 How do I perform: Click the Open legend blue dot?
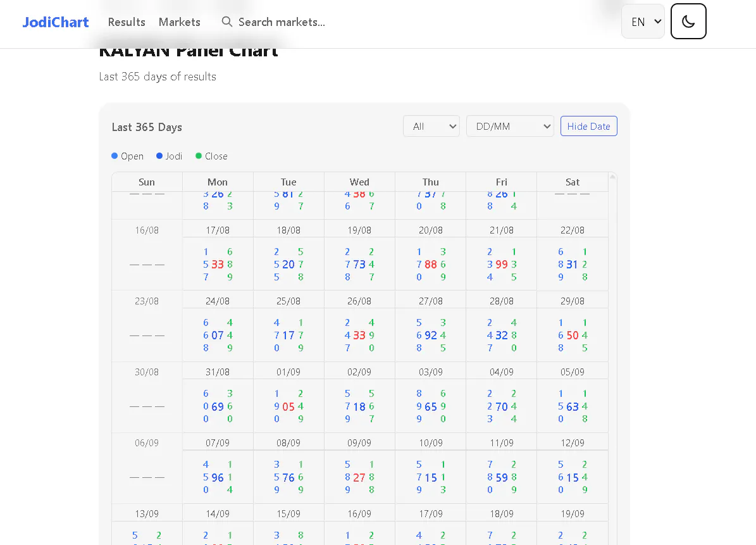115,156
